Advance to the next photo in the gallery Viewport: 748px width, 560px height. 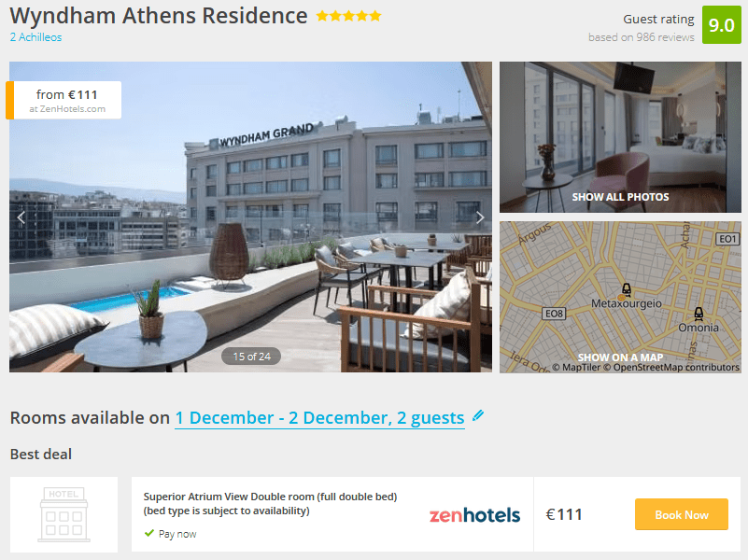(480, 217)
